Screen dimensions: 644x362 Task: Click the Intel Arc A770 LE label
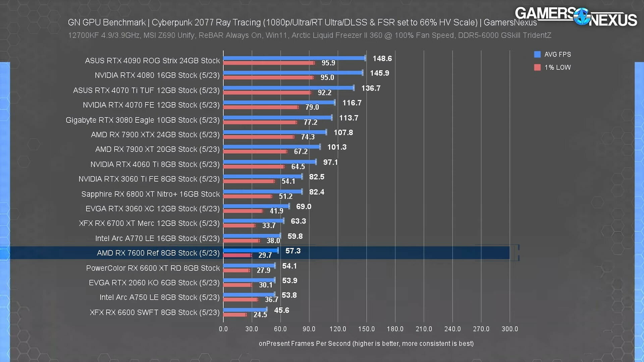click(157, 238)
